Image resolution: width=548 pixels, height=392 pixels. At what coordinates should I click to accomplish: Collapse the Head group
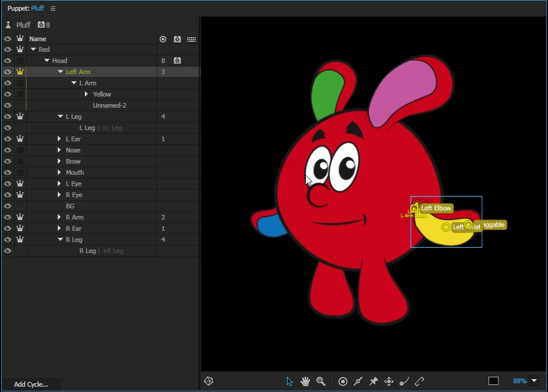click(47, 61)
